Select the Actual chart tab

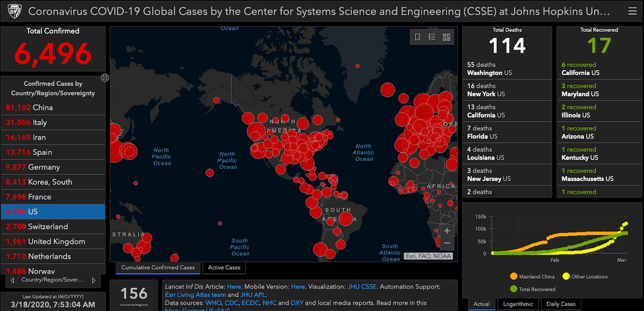[482, 304]
